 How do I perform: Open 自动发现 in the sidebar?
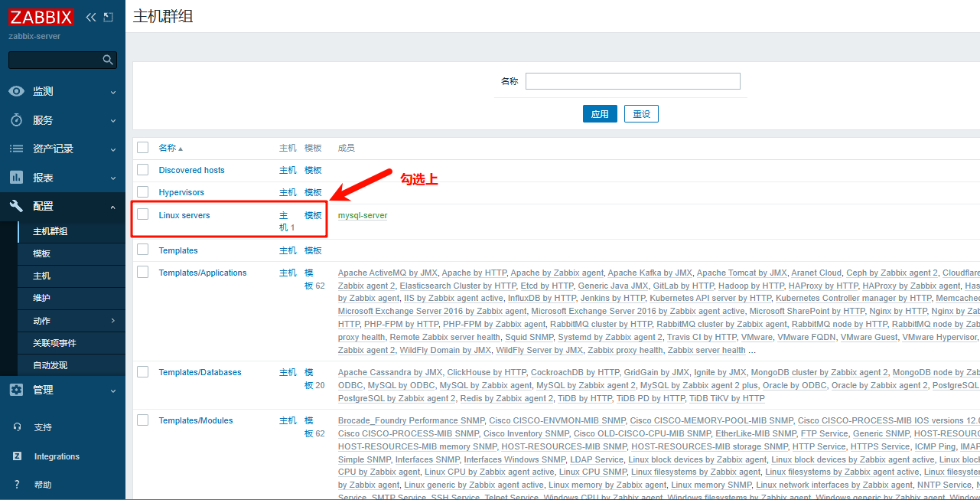click(50, 365)
